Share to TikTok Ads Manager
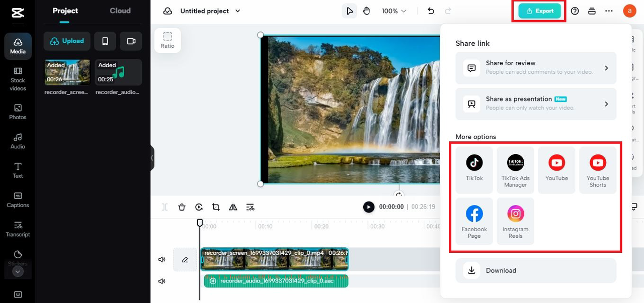The image size is (644, 303). click(x=515, y=170)
